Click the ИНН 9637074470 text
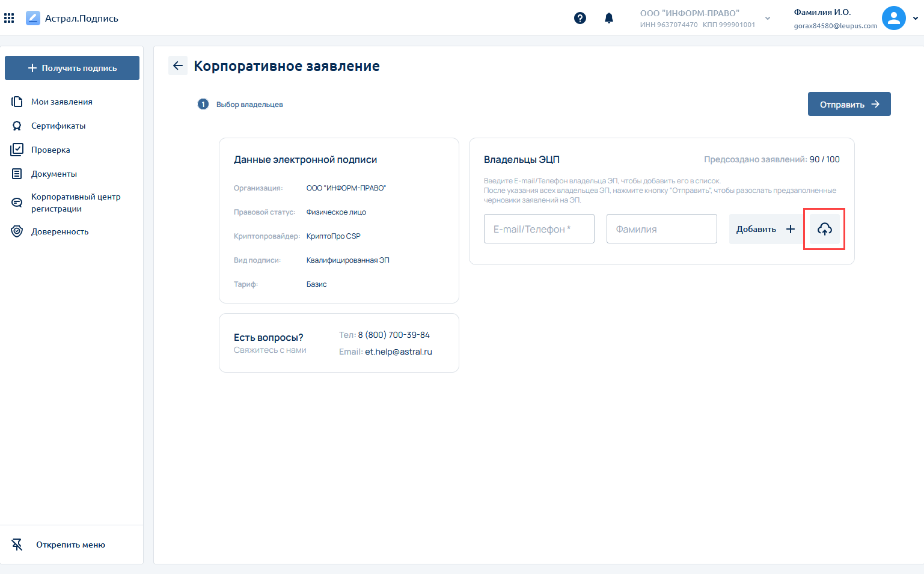 (x=669, y=25)
